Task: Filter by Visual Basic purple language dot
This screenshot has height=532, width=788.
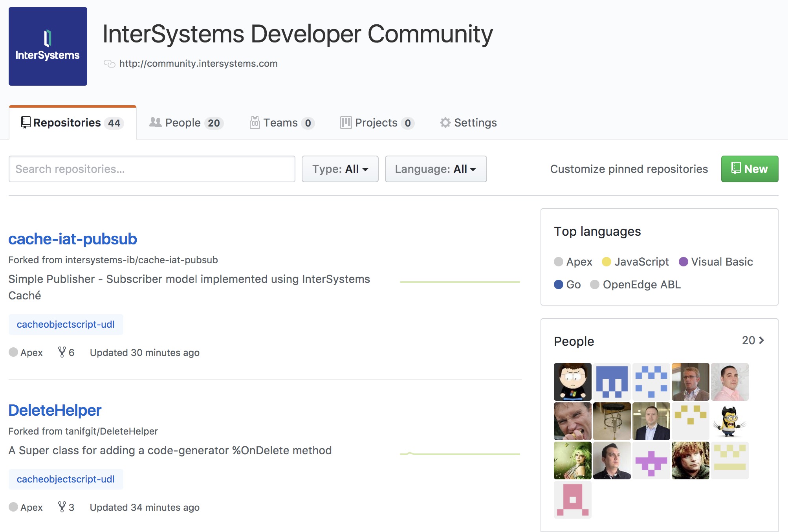Action: [x=683, y=262]
